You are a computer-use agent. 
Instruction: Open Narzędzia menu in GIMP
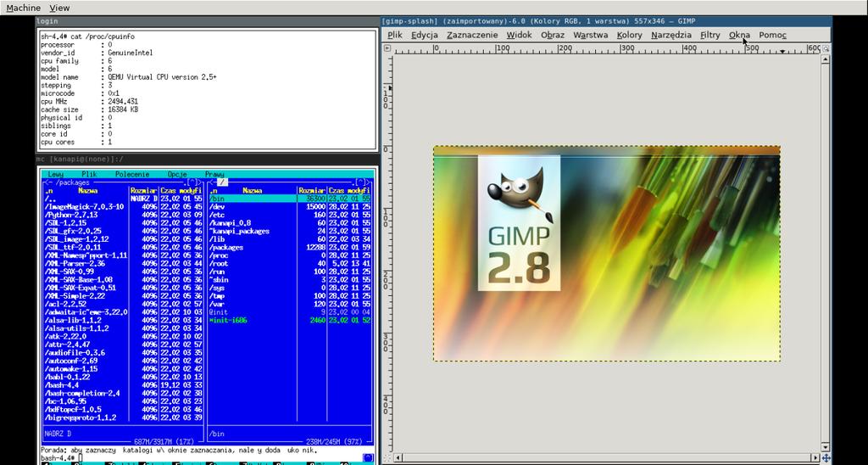pyautogui.click(x=671, y=35)
